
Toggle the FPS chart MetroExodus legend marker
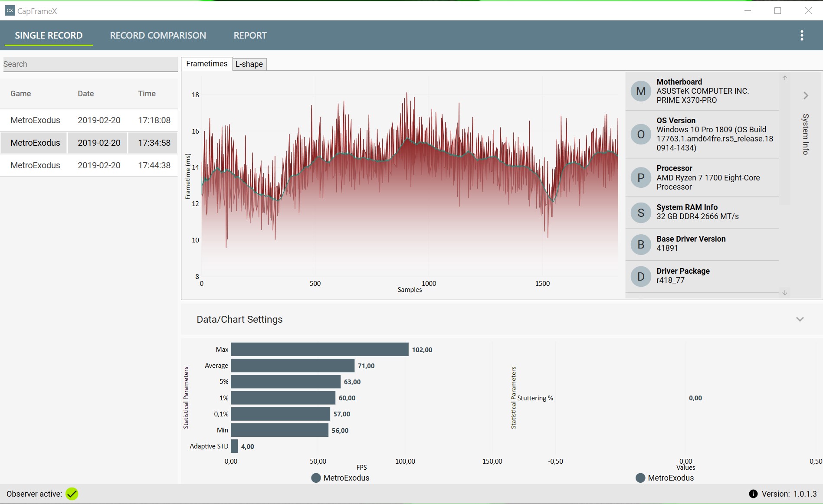(x=316, y=478)
